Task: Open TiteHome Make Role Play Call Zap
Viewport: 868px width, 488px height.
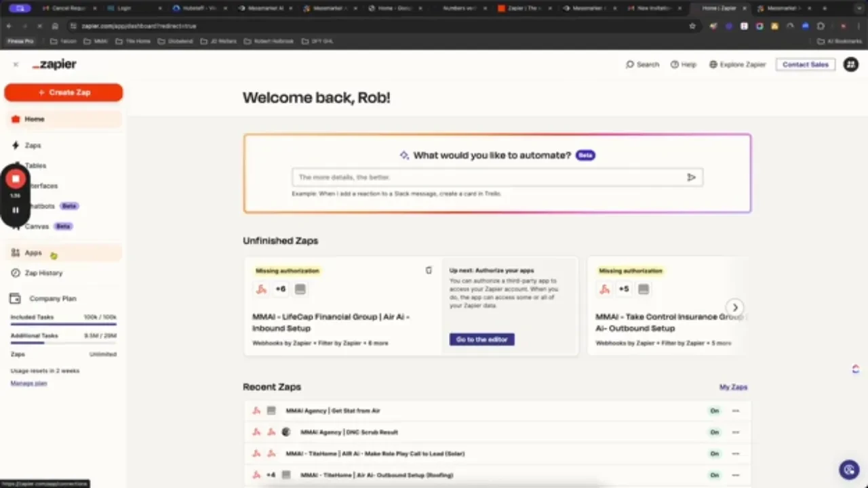Action: point(375,453)
